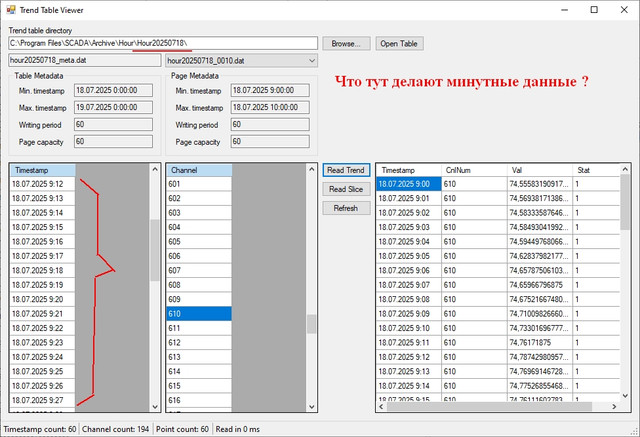Click the Val column header
Screen dimensions: 640x437
pos(540,170)
